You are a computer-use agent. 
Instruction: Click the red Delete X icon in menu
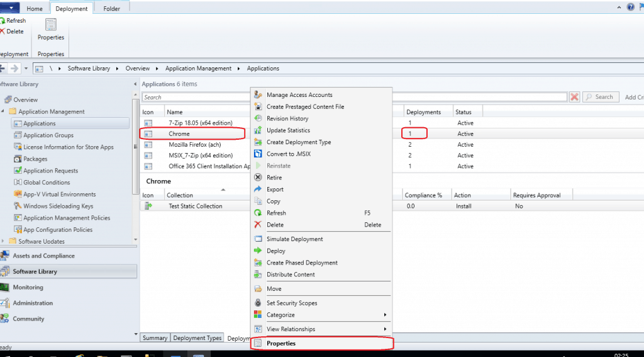[258, 225]
